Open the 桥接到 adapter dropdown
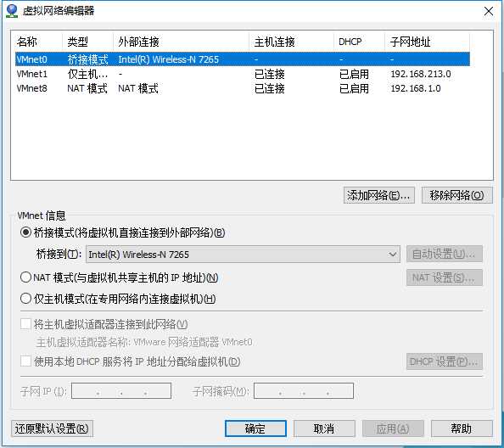 point(243,255)
